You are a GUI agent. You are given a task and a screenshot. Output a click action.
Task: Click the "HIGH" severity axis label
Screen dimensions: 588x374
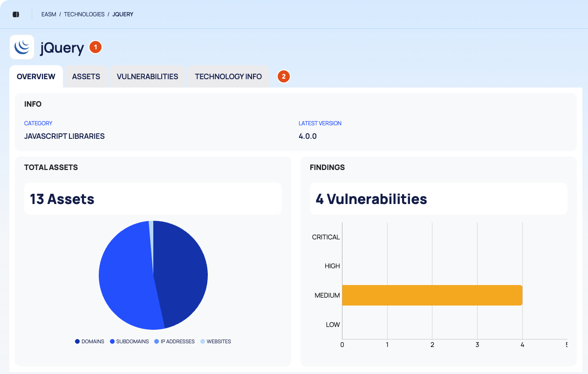[332, 266]
